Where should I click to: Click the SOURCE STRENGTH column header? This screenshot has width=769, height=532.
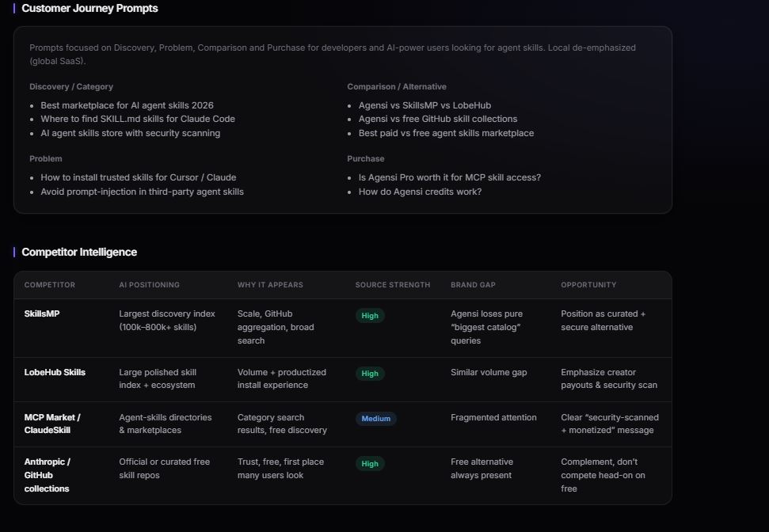[393, 285]
